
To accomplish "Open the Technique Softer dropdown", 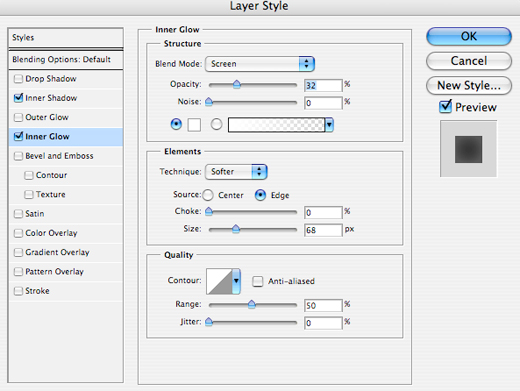I will (236, 172).
